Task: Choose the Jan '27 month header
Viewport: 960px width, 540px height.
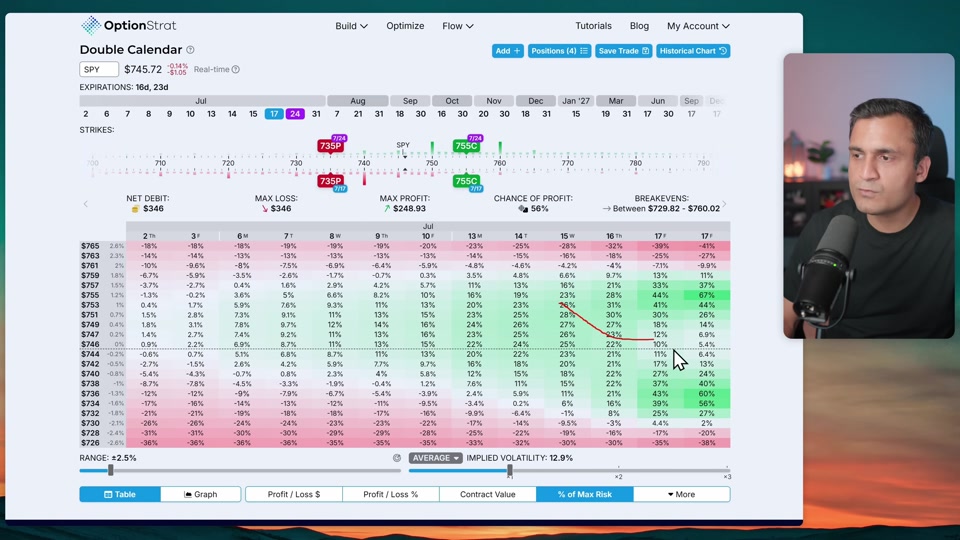Action: pos(576,100)
